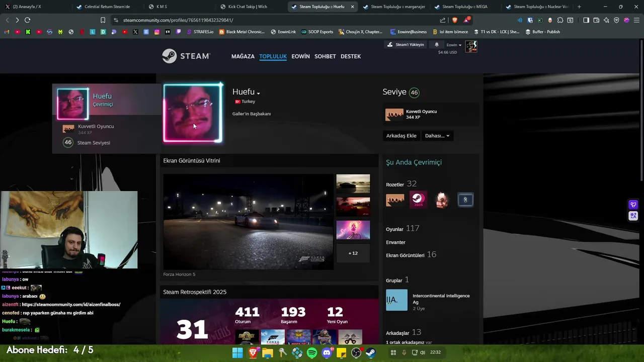This screenshot has height=362, width=644.
Task: Click Arkadaş Ekle button
Action: tap(401, 136)
